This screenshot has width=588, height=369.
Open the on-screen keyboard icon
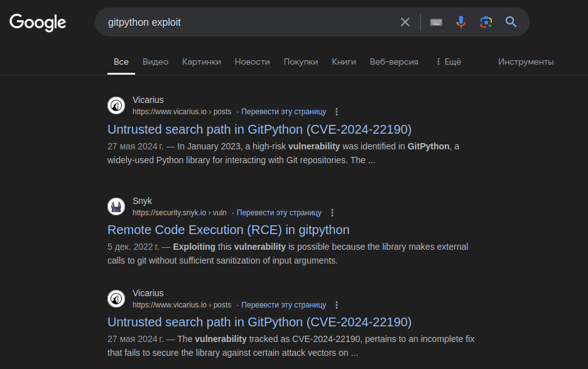[x=436, y=22]
